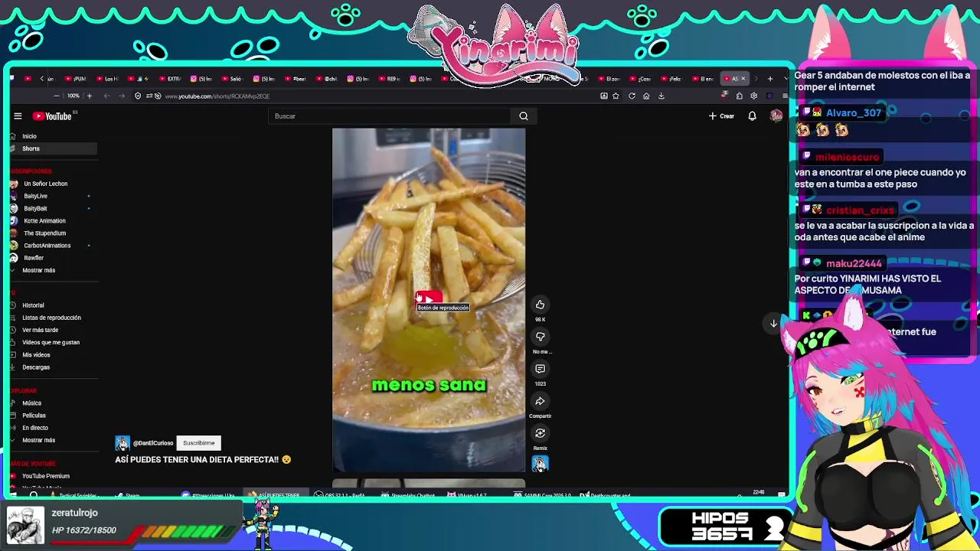Open Descargas in sidebar

click(x=36, y=367)
